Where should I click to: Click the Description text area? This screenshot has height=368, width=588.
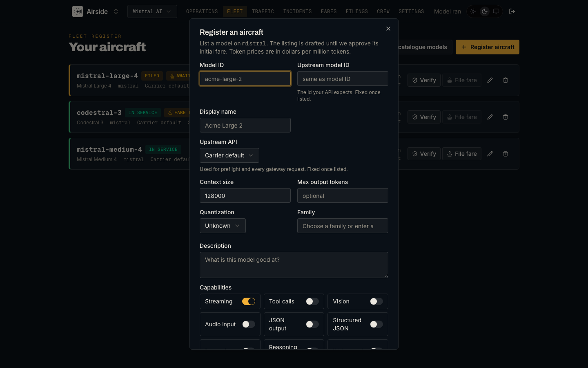(x=294, y=265)
